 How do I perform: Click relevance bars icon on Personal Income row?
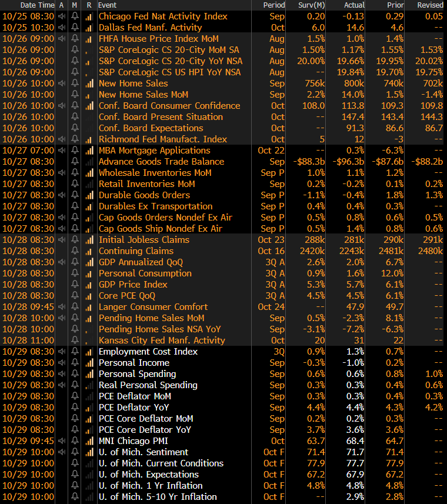tap(89, 363)
